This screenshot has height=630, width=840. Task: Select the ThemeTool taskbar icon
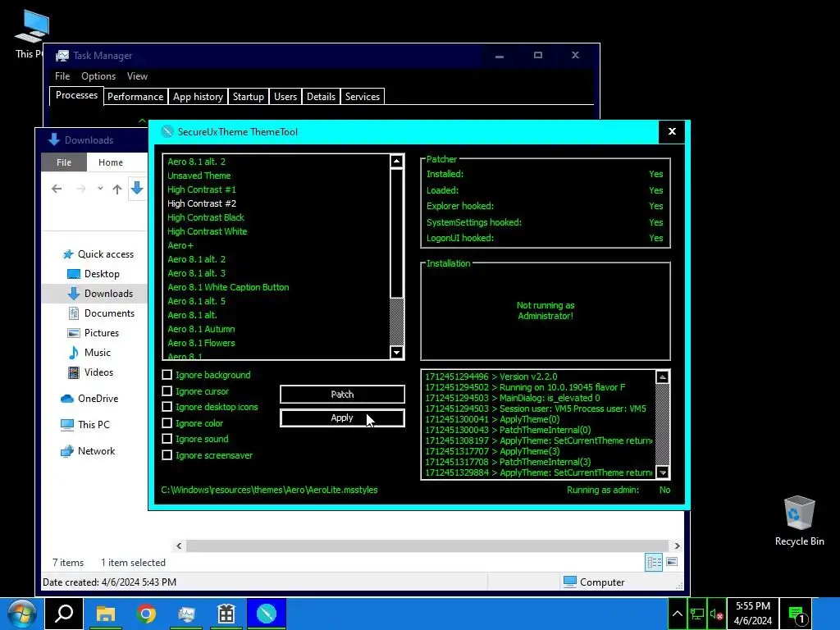point(267,614)
